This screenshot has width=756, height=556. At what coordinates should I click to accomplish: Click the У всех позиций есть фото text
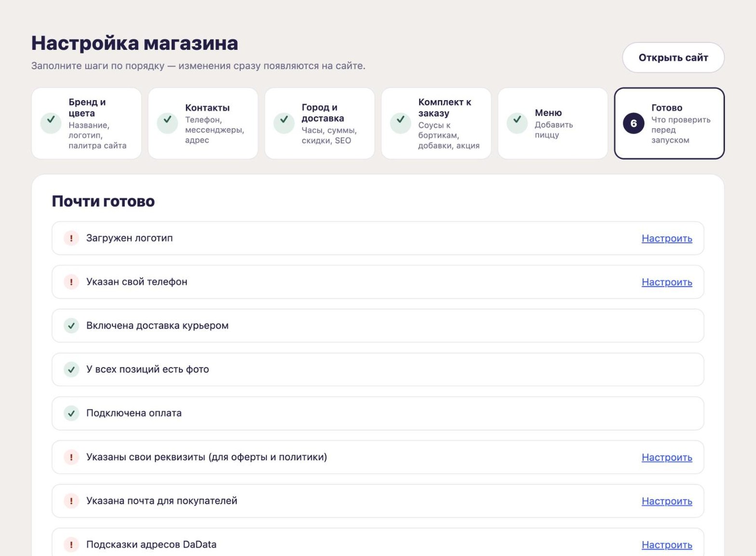pyautogui.click(x=148, y=370)
